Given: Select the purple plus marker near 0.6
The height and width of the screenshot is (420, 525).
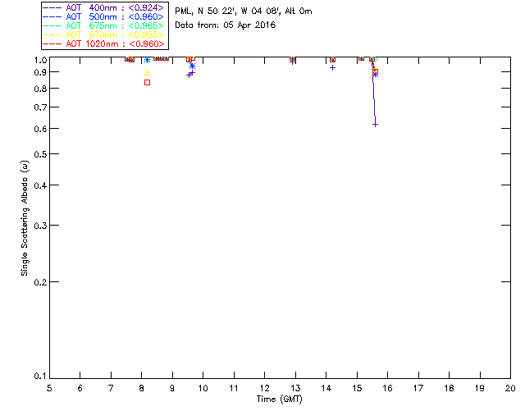Looking at the screenshot, I should (x=375, y=125).
